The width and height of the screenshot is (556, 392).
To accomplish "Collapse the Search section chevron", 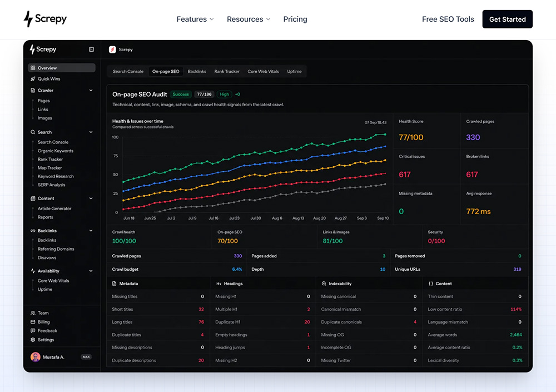I will pos(91,132).
